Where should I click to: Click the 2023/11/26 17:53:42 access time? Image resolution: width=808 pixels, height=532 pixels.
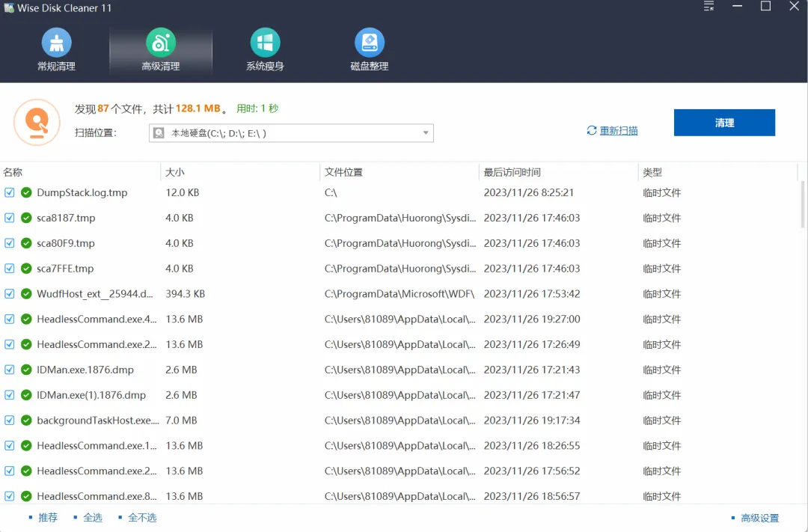pos(532,294)
